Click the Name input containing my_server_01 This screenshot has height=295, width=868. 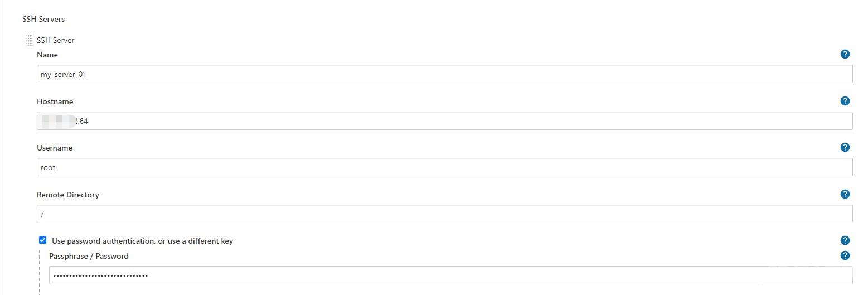[444, 74]
